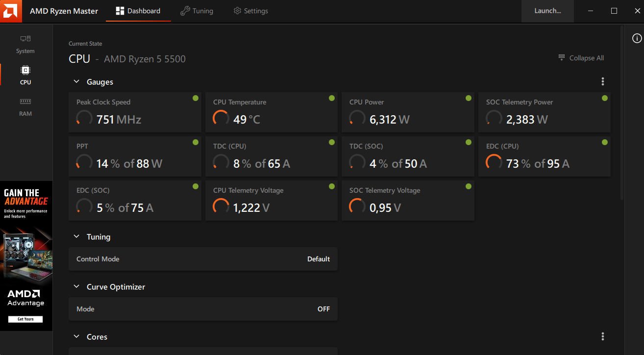644x355 pixels.
Task: Collapse the Curve Optimizer section
Action: click(76, 287)
